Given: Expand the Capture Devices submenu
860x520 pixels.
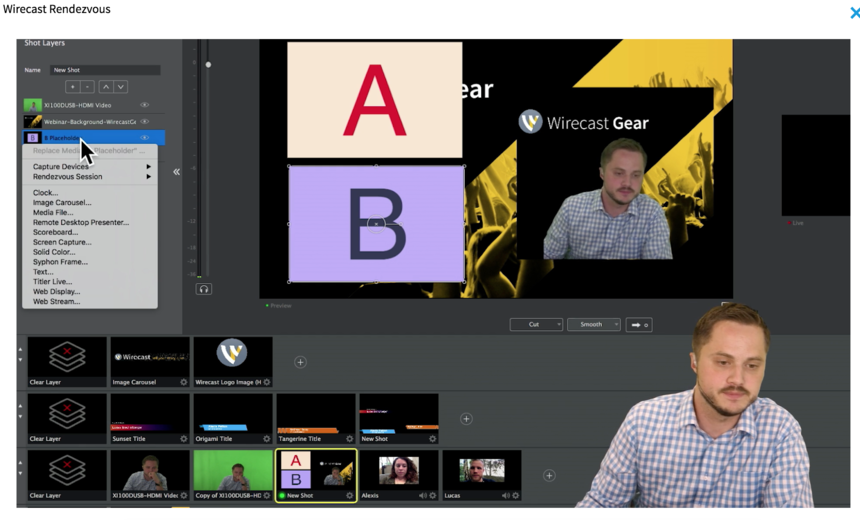Looking at the screenshot, I should coord(90,166).
